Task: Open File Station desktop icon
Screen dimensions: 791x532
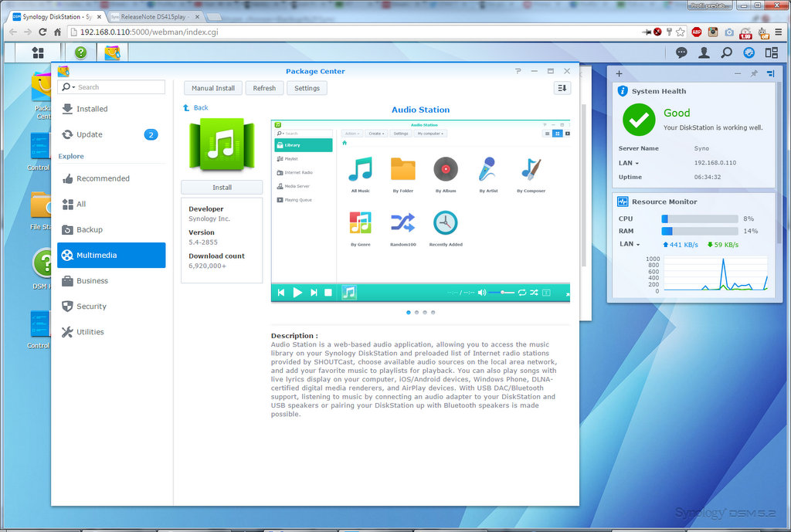Action: (x=40, y=212)
